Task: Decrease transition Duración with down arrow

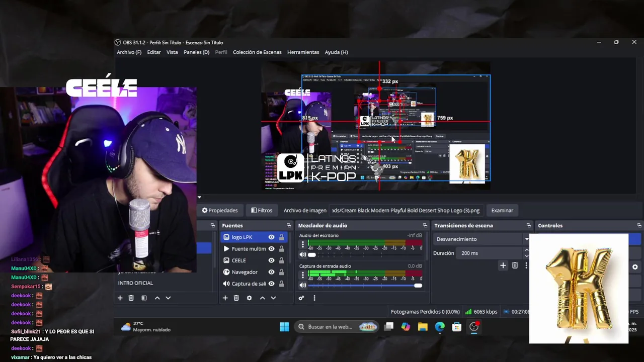Action: click(x=526, y=256)
